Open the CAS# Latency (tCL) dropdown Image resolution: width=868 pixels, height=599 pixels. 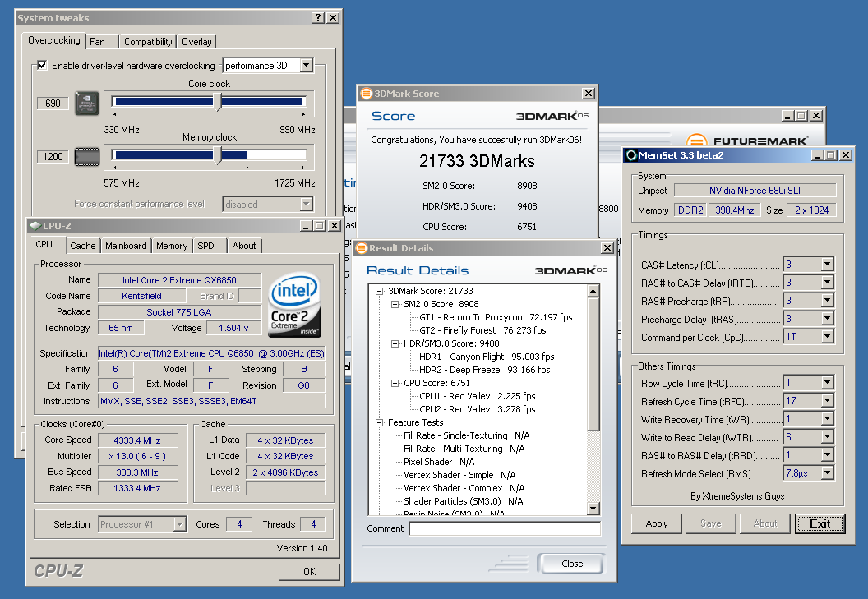pos(827,265)
